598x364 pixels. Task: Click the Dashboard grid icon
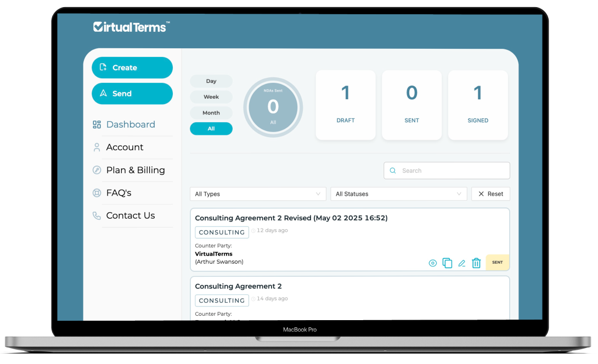point(97,124)
